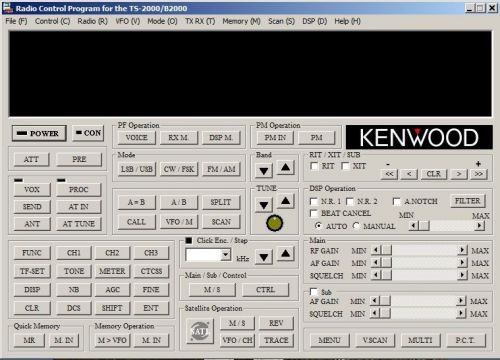Open the TX RX menu
This screenshot has width=500, height=360.
coord(200,21)
